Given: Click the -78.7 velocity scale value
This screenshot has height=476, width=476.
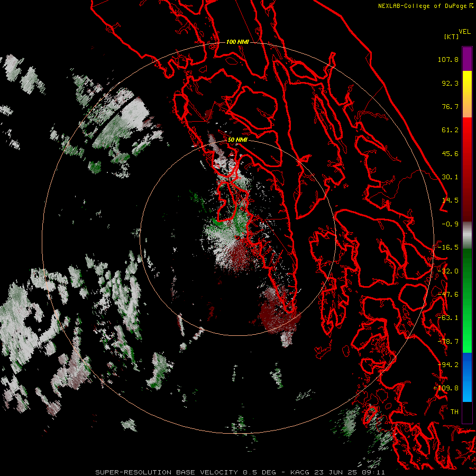Looking at the screenshot, I should point(448,342).
